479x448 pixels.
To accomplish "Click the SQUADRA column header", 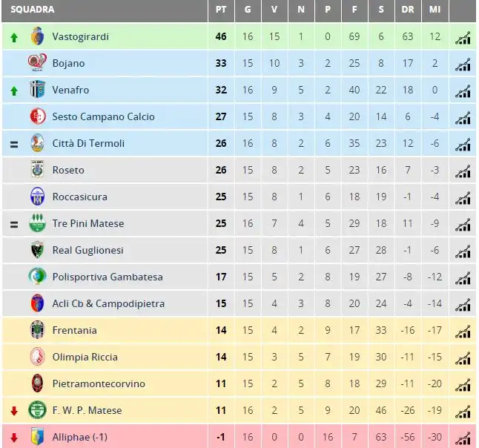I will click(x=33, y=10).
